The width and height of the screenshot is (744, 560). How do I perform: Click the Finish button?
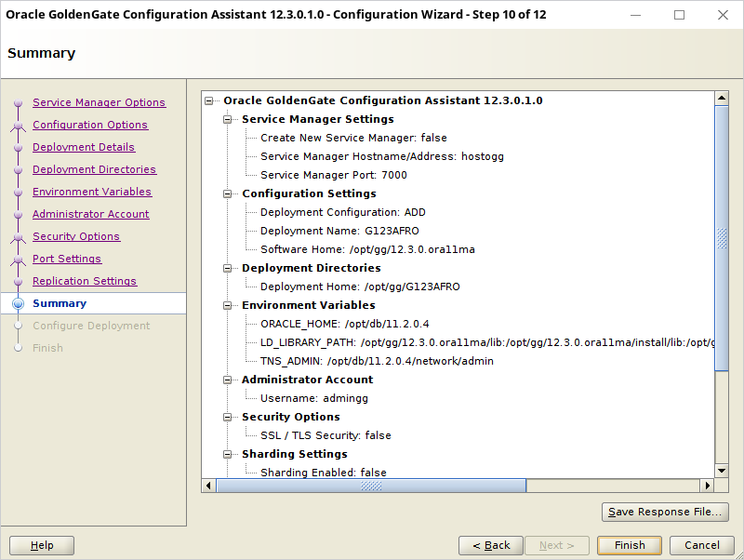pos(630,545)
